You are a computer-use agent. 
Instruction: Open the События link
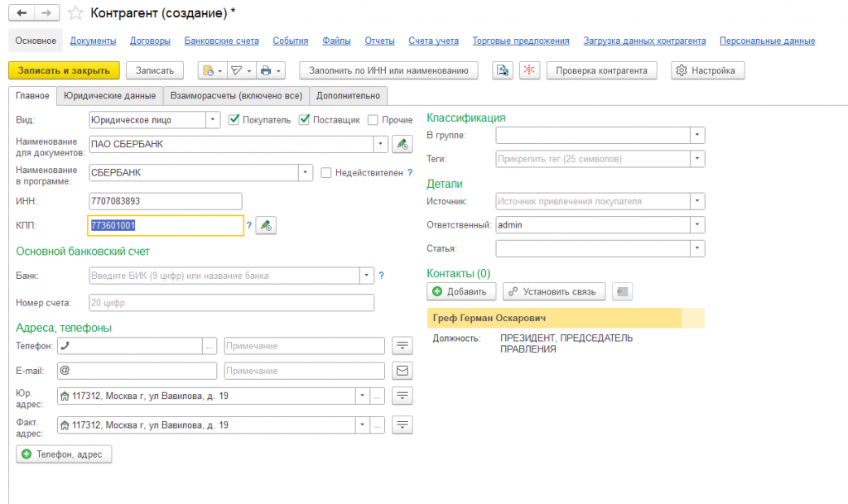(x=291, y=41)
